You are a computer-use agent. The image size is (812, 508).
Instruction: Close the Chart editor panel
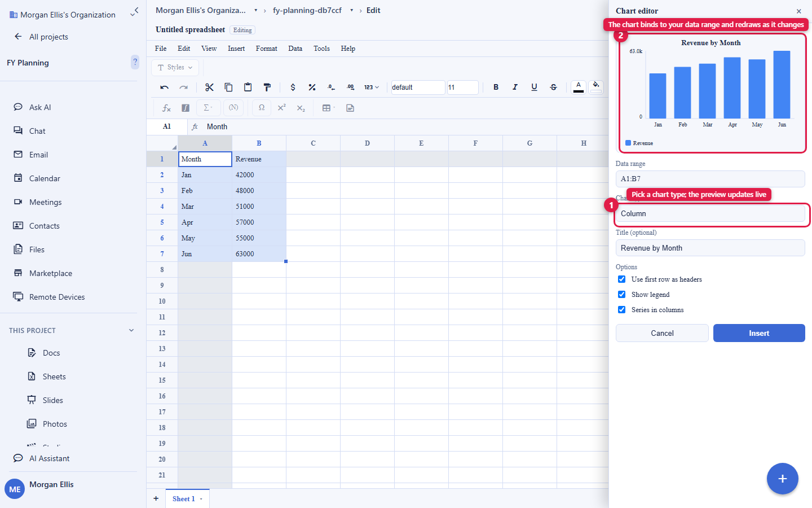pyautogui.click(x=799, y=11)
